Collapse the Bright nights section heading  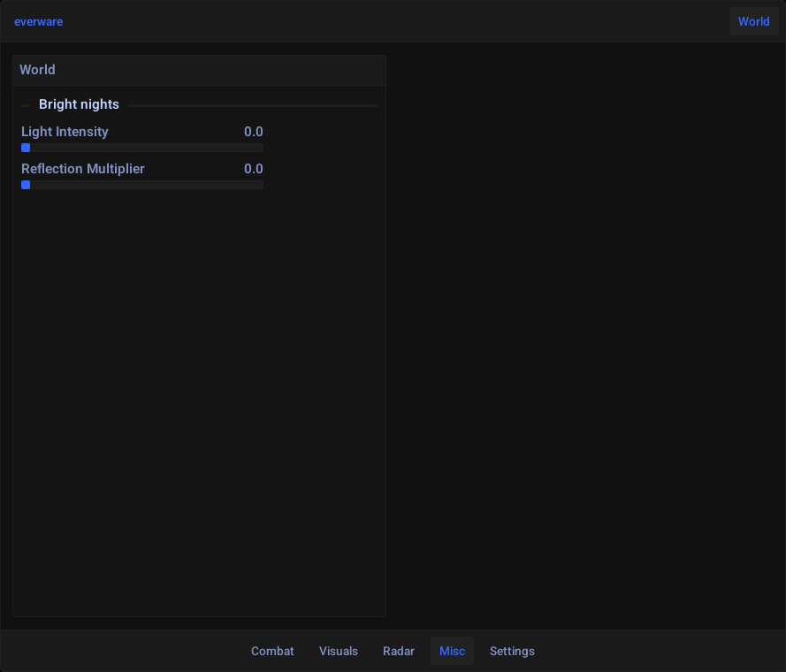(79, 104)
